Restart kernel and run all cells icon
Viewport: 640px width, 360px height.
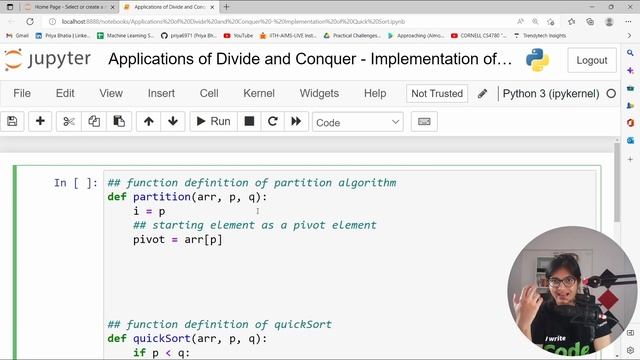pyautogui.click(x=296, y=121)
